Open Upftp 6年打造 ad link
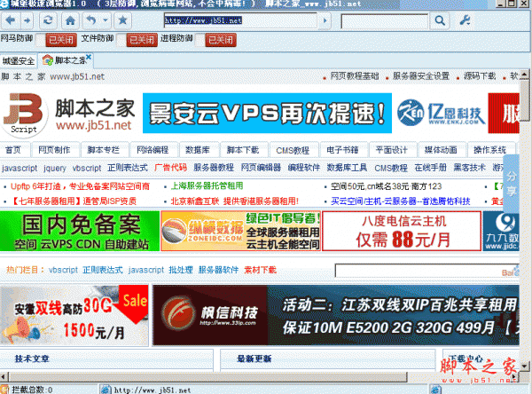 [80, 186]
